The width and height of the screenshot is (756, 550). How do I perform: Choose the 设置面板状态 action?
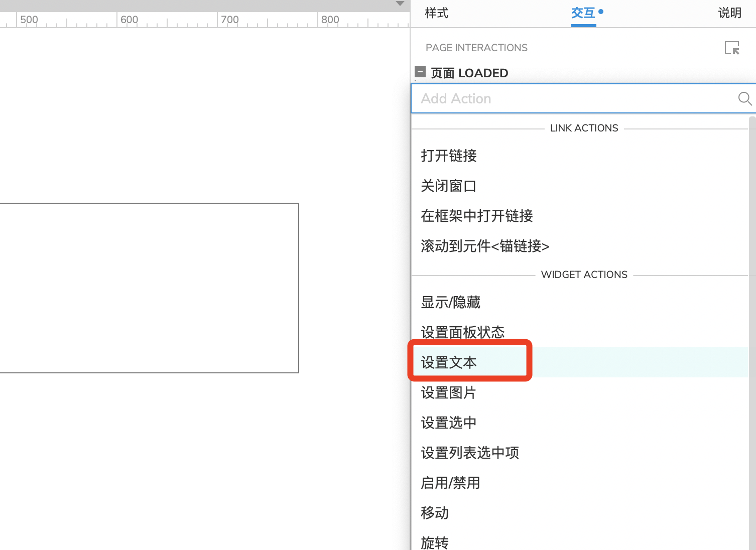tap(462, 332)
